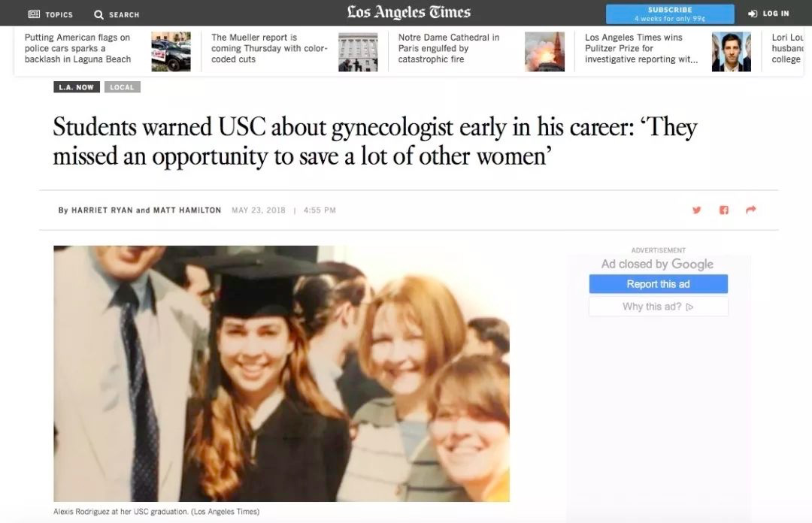Click the Pulitzer Prize story thumbnail
The height and width of the screenshot is (523, 812).
coord(731,52)
